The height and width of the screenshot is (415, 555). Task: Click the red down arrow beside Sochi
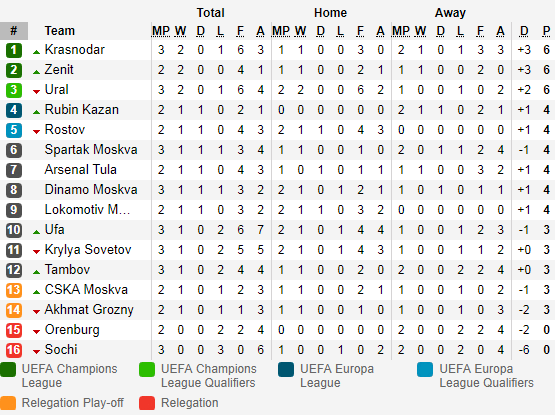point(36,352)
